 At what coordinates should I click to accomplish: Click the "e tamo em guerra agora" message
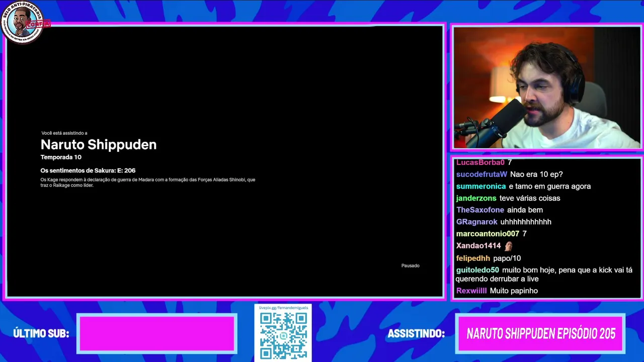(x=550, y=187)
